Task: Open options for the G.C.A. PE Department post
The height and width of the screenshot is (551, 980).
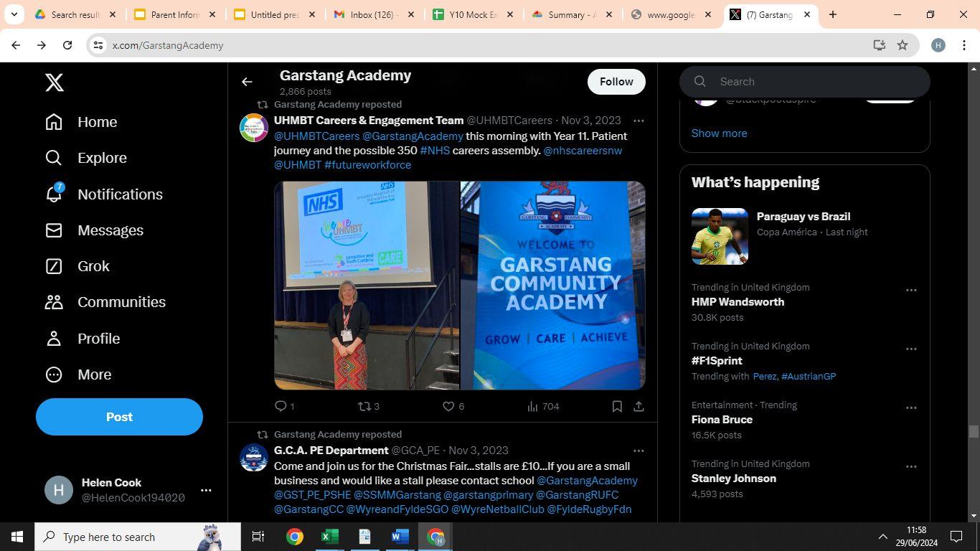Action: click(639, 451)
